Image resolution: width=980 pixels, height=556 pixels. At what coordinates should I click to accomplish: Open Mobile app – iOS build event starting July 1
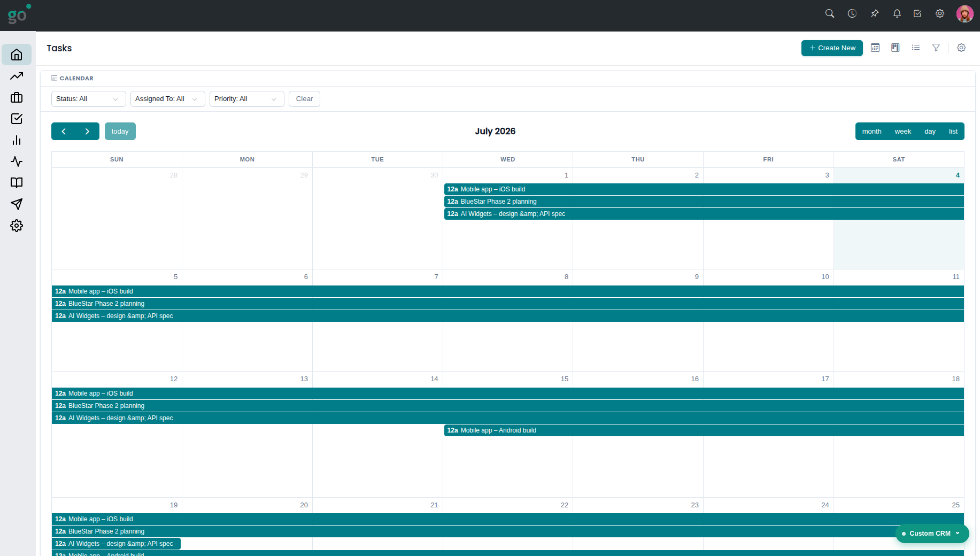[x=704, y=189]
